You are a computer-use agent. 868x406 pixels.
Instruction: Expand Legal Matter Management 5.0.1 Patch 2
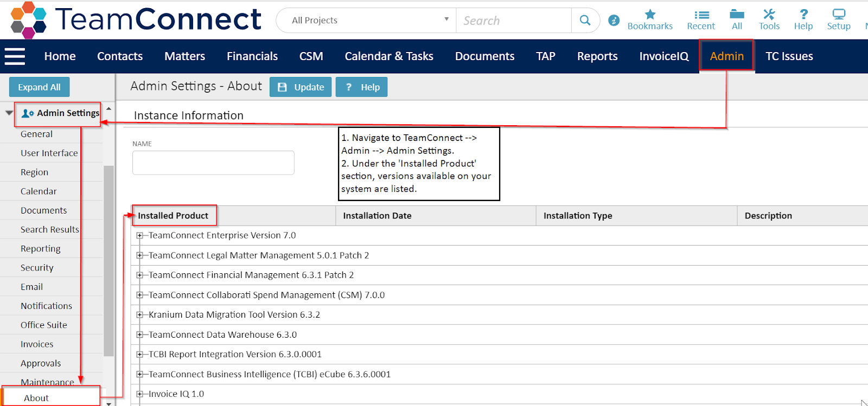click(139, 255)
